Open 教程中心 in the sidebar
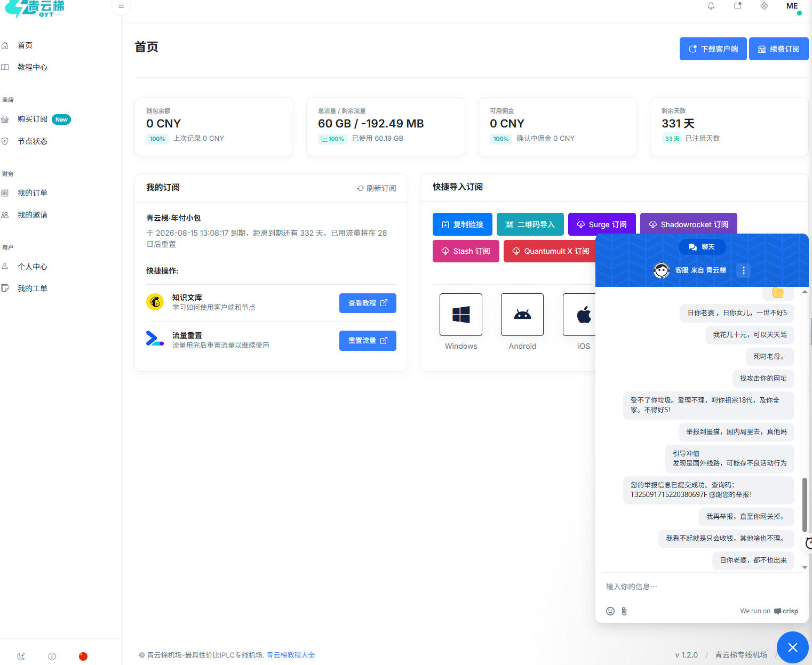The height and width of the screenshot is (665, 812). point(33,67)
